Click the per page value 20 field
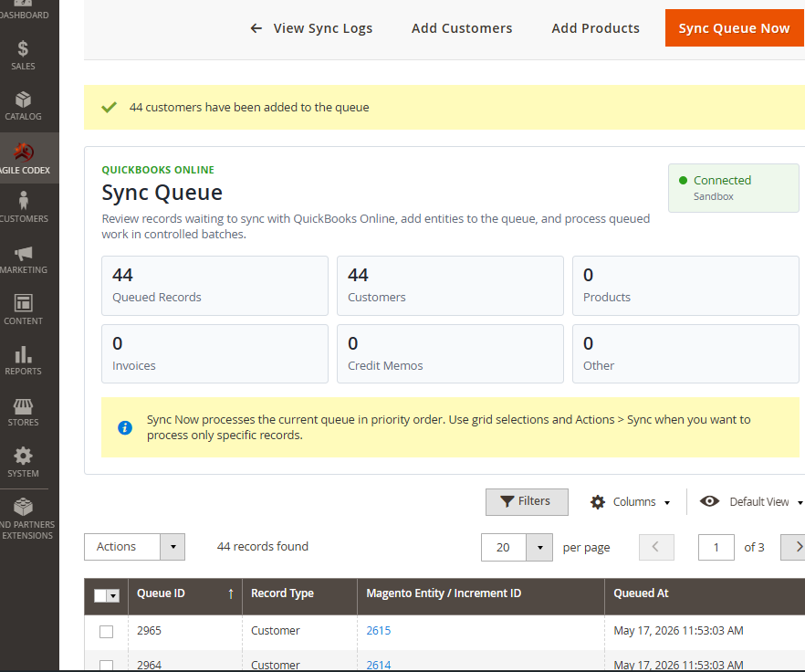 pyautogui.click(x=504, y=548)
